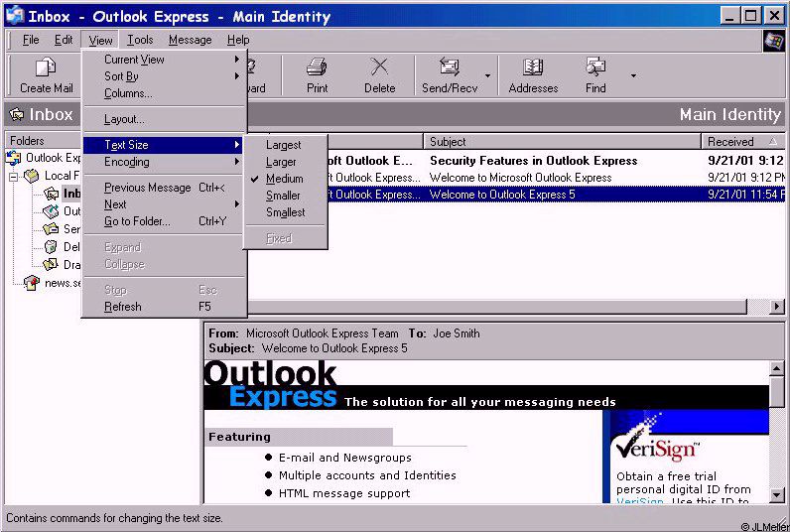Image resolution: width=790 pixels, height=532 pixels.
Task: Click the E-mail and Newsgroups bullet text
Action: coord(345,458)
